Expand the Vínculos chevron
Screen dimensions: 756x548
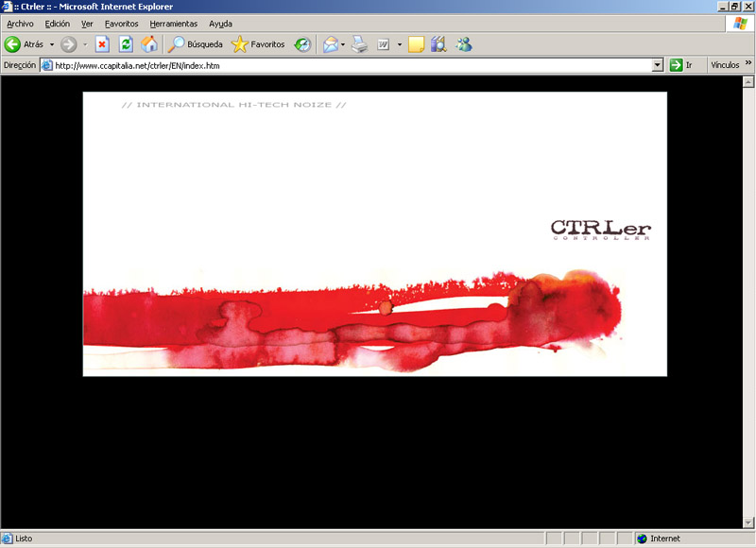[x=748, y=62]
